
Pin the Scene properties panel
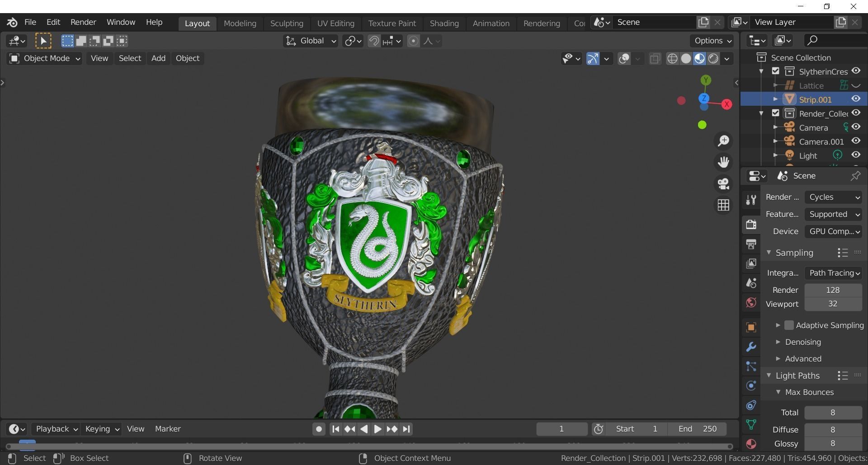point(855,176)
